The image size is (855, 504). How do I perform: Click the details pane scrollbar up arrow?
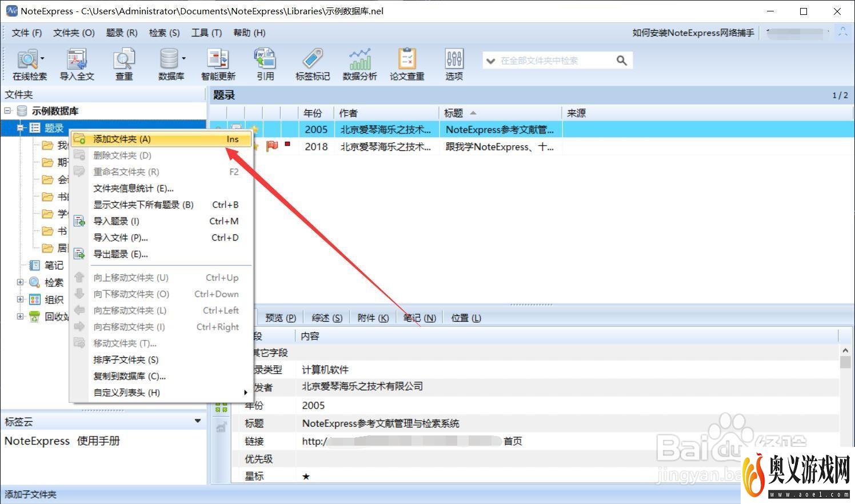click(x=845, y=350)
